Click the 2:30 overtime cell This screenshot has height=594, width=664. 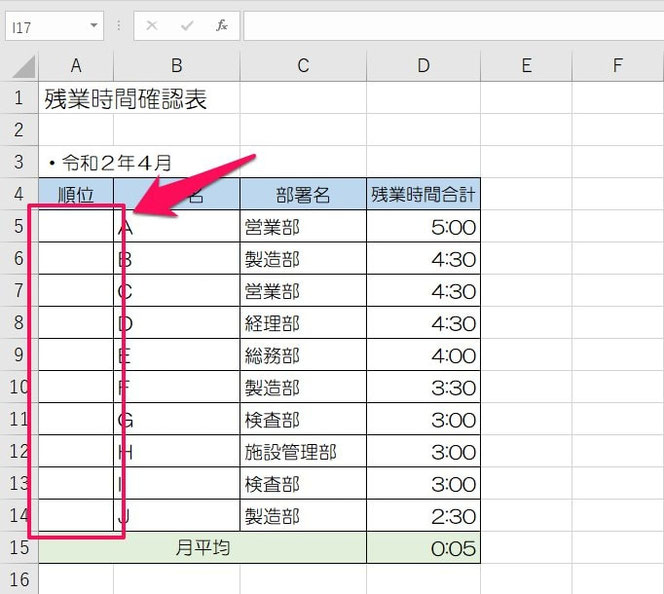click(423, 516)
